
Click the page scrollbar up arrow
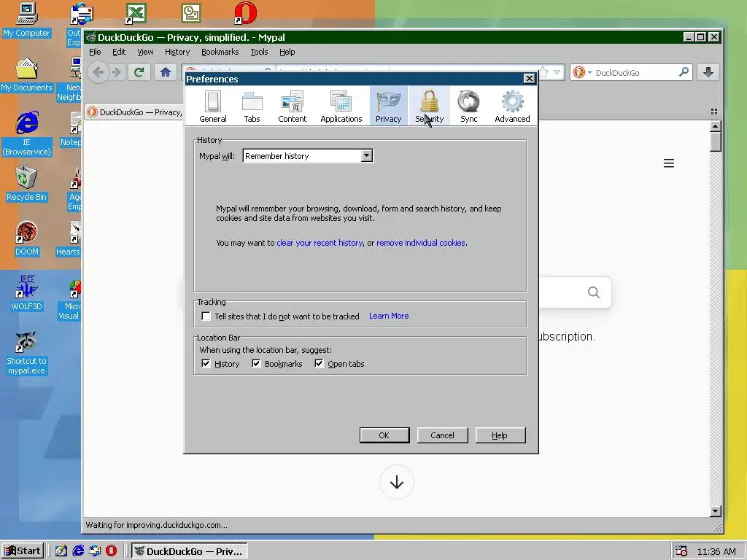click(x=715, y=126)
